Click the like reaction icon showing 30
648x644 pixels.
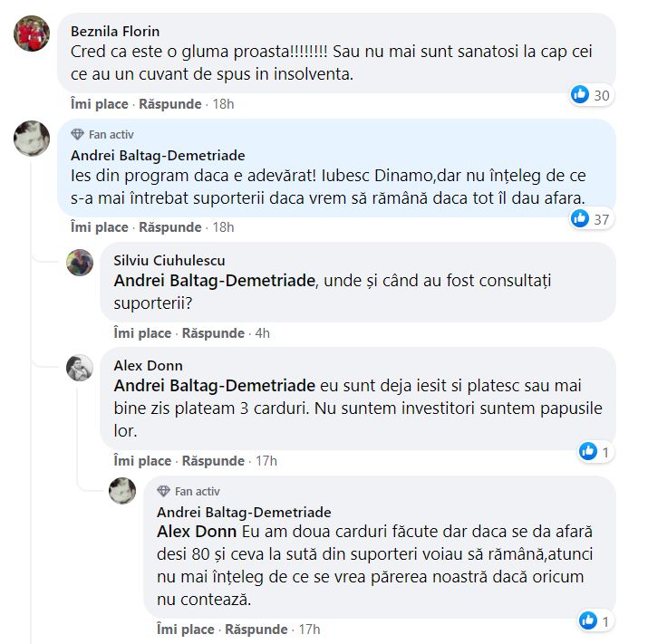[x=581, y=95]
